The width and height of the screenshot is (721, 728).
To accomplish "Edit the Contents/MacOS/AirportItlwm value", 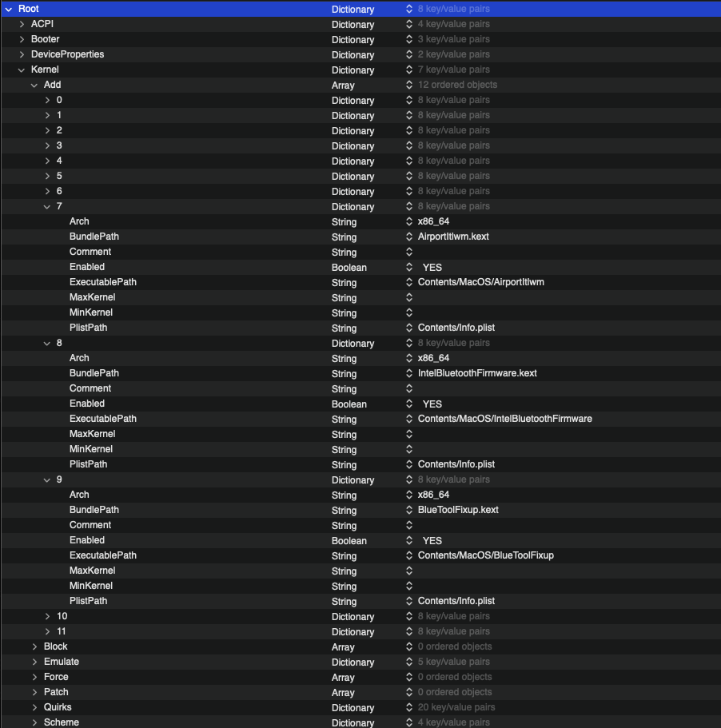I will pos(480,282).
